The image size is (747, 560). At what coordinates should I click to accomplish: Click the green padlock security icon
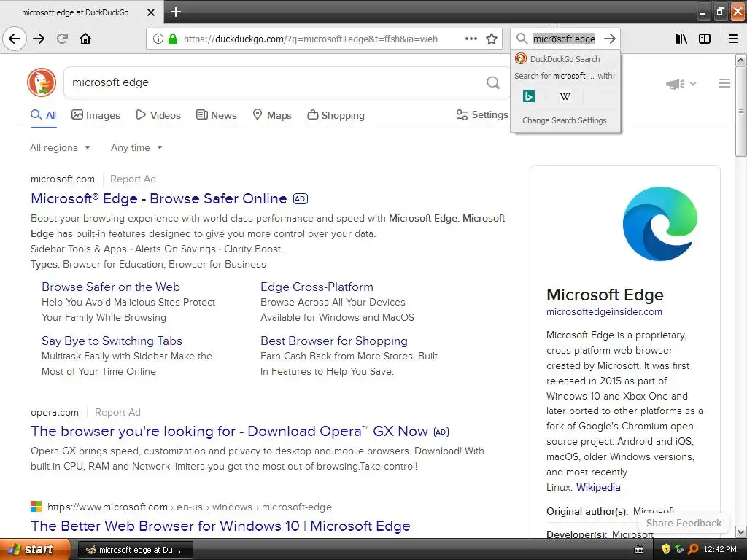(173, 39)
